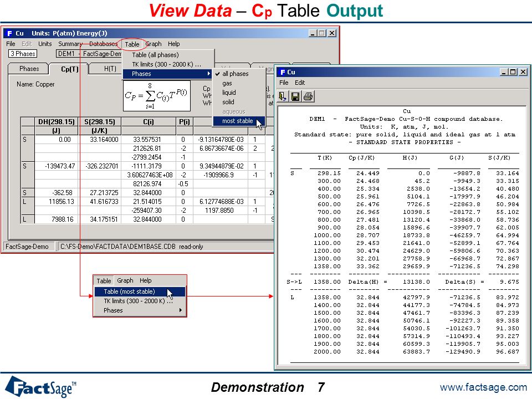Expand the highlighted Phases submenu entry
Screen dimensions: 532x399
[167, 74]
